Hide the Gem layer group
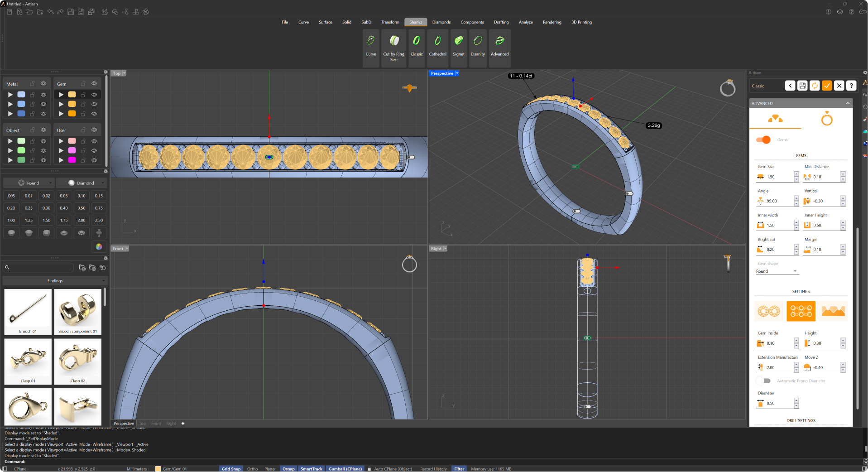Screen dimensions: 868x472 click(x=94, y=84)
